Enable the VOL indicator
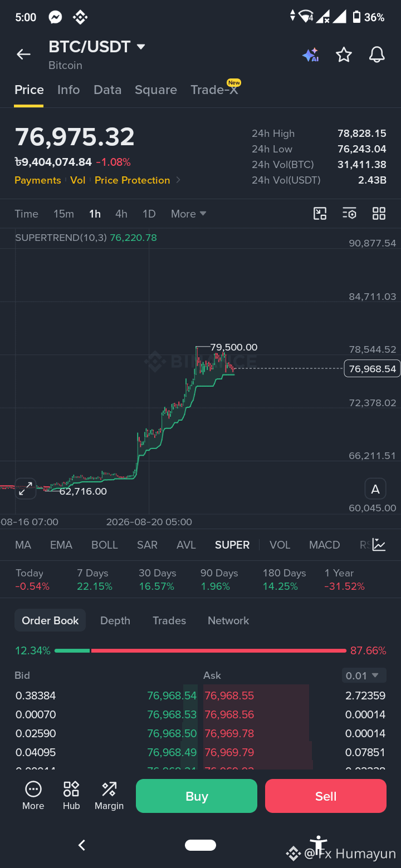 (280, 545)
